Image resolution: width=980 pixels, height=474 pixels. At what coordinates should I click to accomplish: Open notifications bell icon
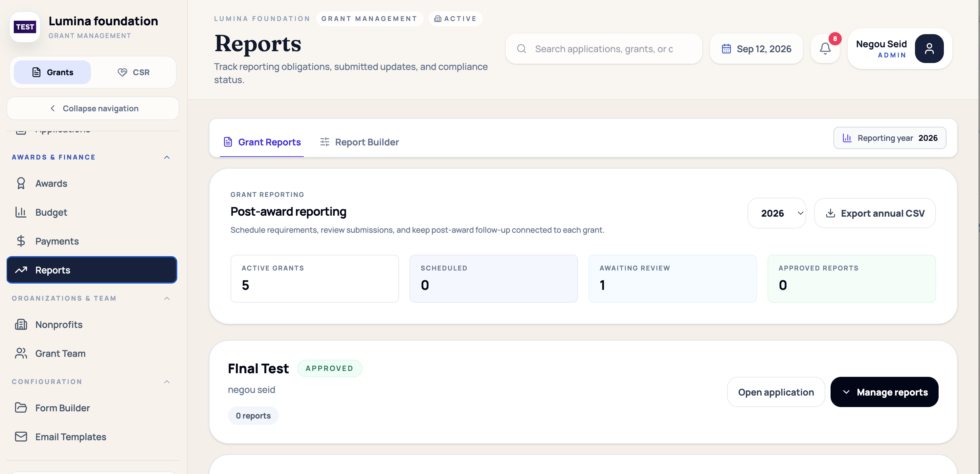(x=825, y=49)
